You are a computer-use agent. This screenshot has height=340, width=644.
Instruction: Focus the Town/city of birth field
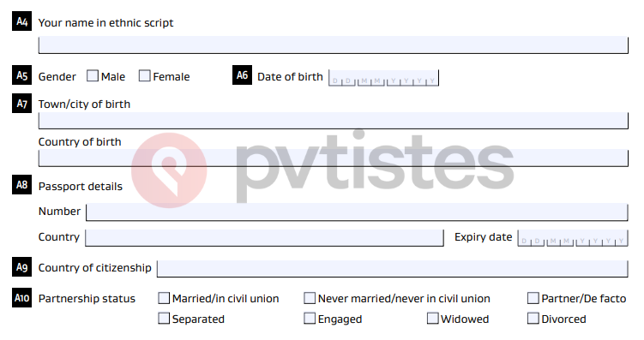click(333, 121)
